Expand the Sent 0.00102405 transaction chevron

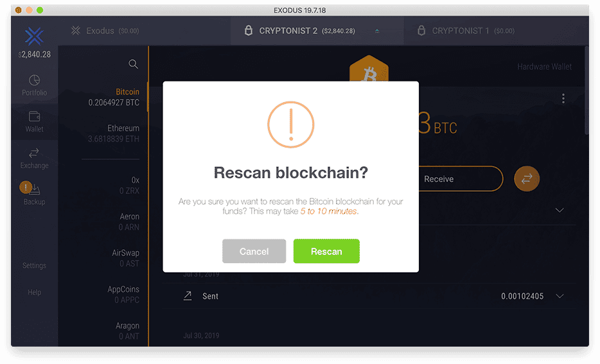coord(560,296)
